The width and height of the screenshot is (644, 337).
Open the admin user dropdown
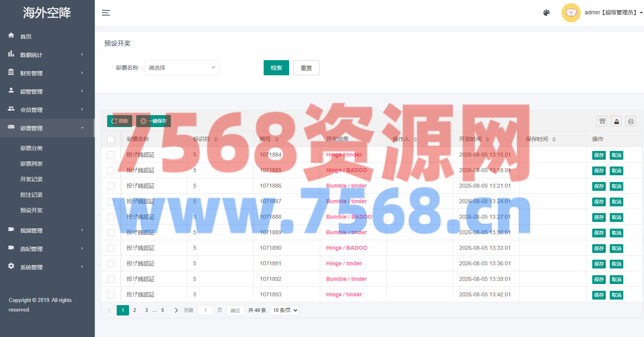point(613,13)
